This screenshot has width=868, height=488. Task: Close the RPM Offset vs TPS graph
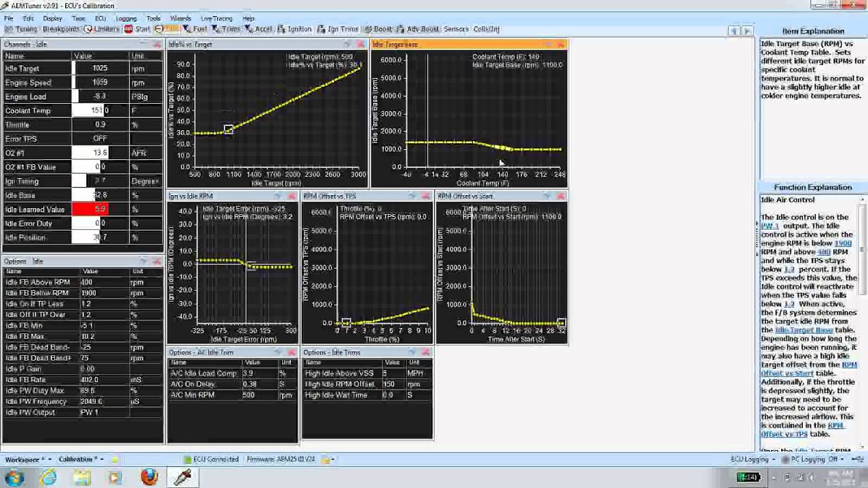(x=426, y=197)
